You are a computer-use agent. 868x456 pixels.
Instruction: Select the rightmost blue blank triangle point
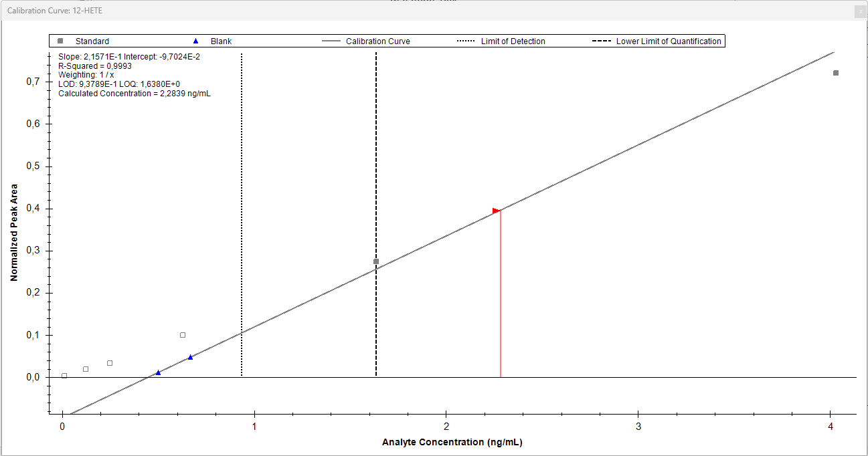pos(190,357)
